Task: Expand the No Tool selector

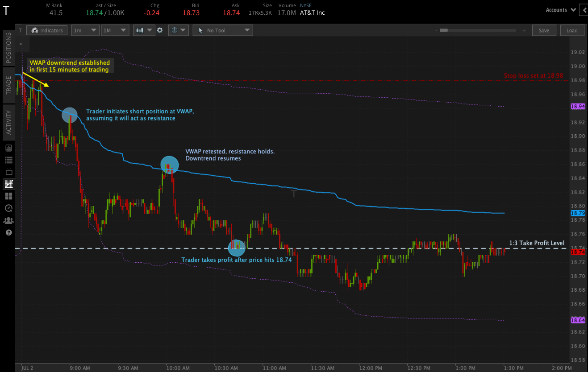Action: point(222,30)
